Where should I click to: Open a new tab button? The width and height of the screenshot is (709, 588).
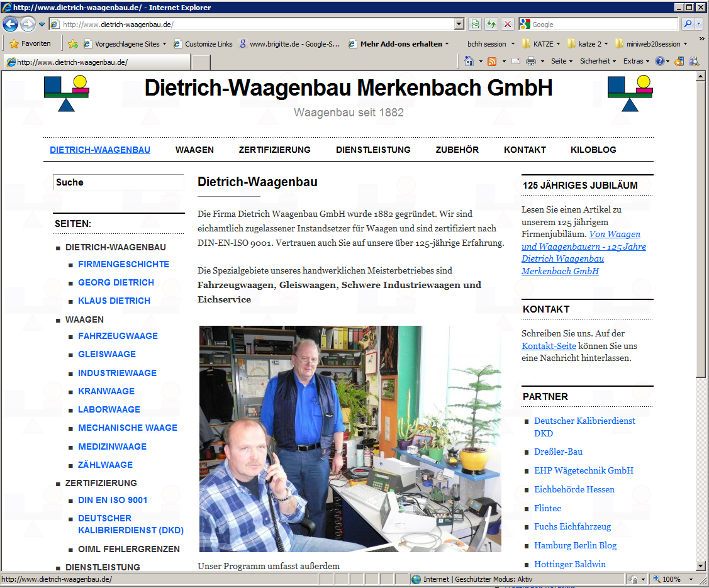[201, 62]
